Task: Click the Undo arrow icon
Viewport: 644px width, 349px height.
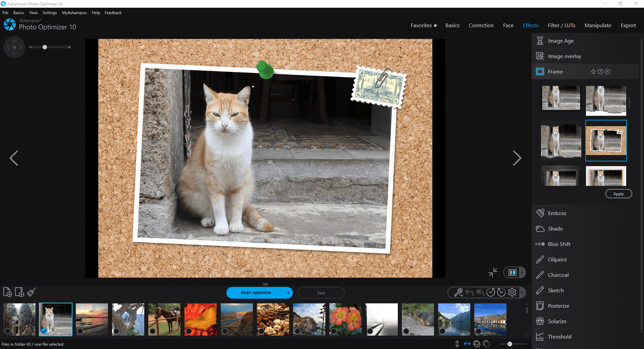Action: 469,292
